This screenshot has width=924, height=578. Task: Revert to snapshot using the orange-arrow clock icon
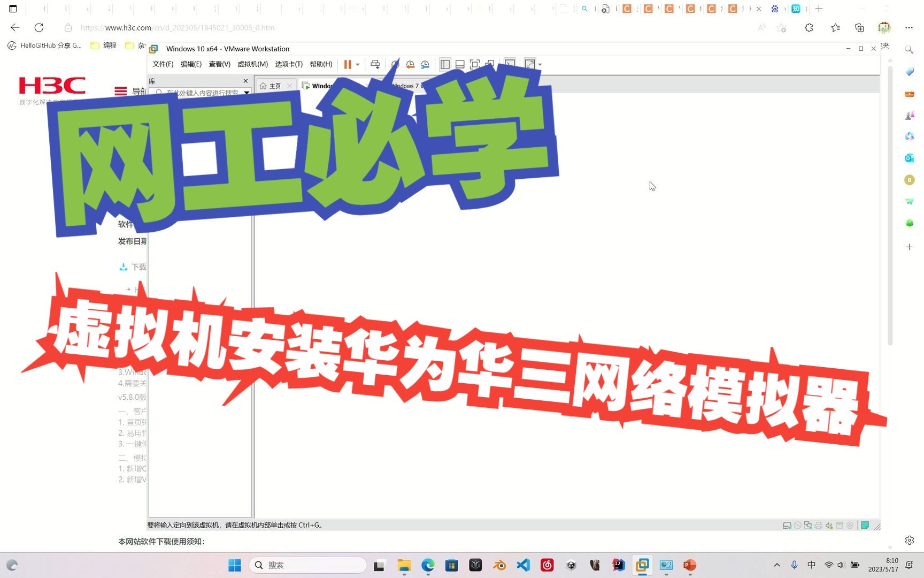click(x=410, y=64)
